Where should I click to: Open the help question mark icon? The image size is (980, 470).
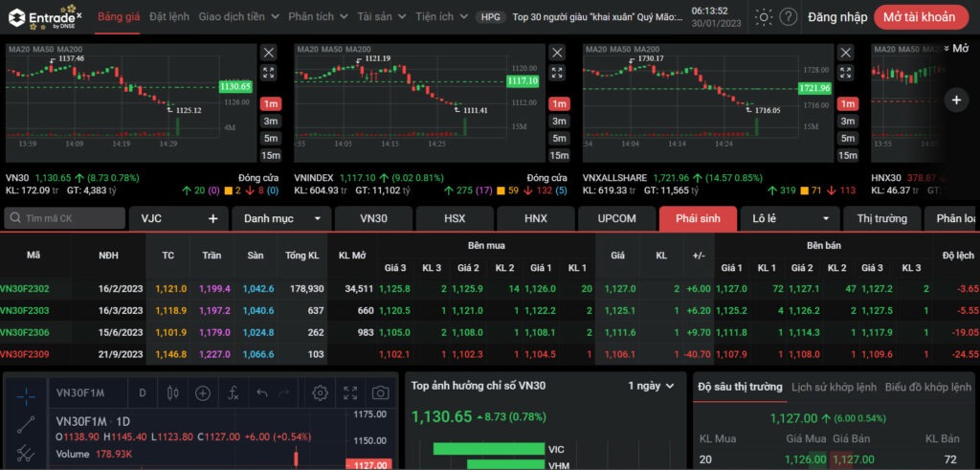tap(788, 17)
